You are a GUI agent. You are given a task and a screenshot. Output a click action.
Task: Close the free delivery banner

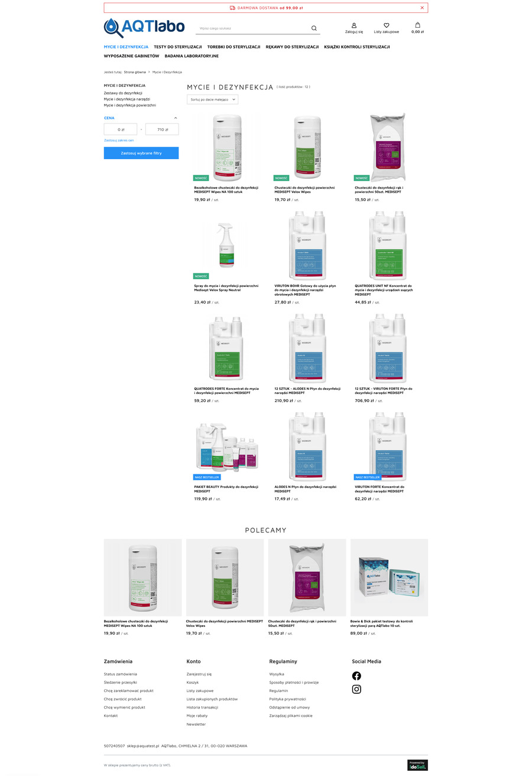[x=422, y=8]
